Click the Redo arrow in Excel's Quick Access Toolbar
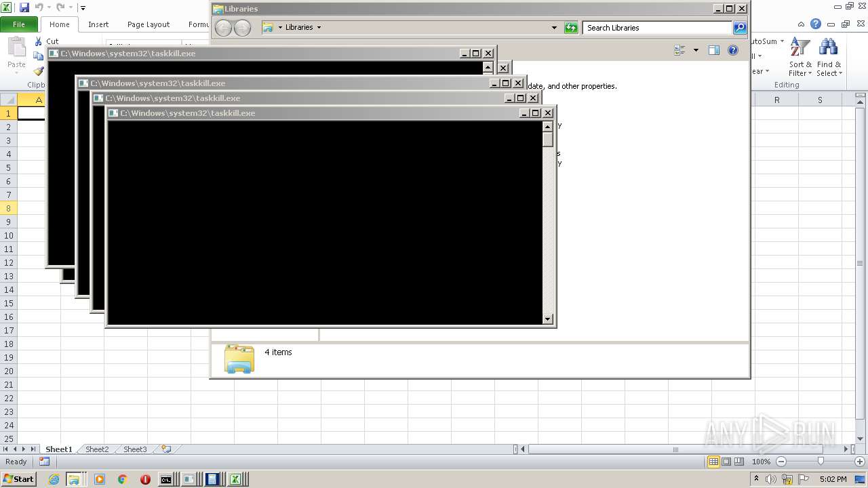Image resolution: width=868 pixels, height=488 pixels. coord(60,7)
